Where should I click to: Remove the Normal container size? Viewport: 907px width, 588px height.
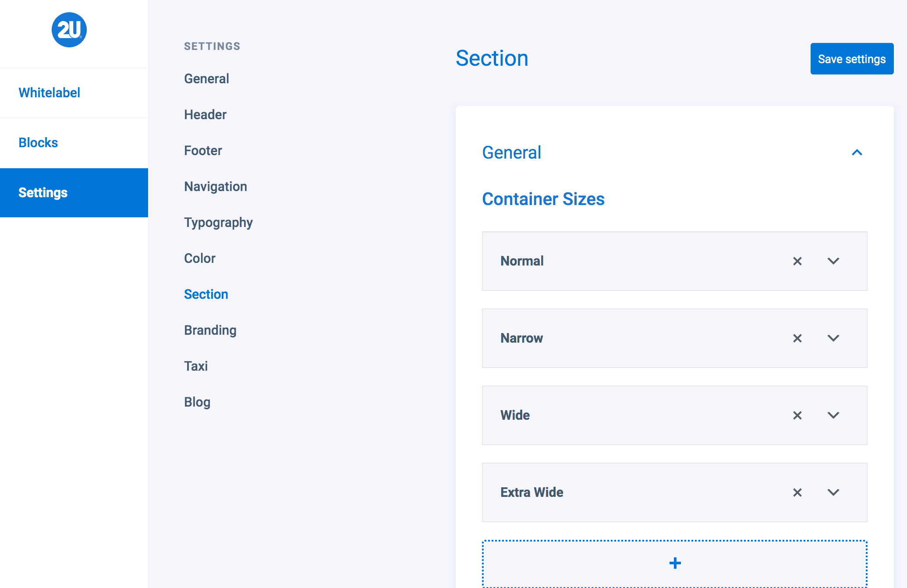pyautogui.click(x=797, y=261)
